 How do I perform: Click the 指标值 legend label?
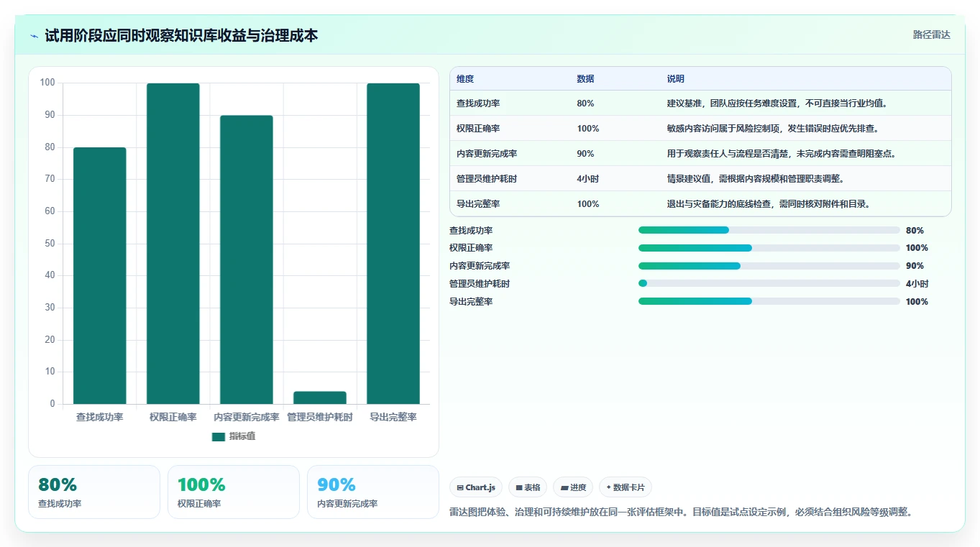point(242,436)
